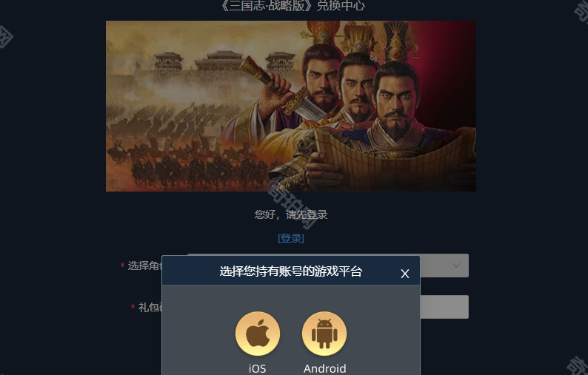Click the 兑换中心 page title
The width and height of the screenshot is (588, 375).
341,6
